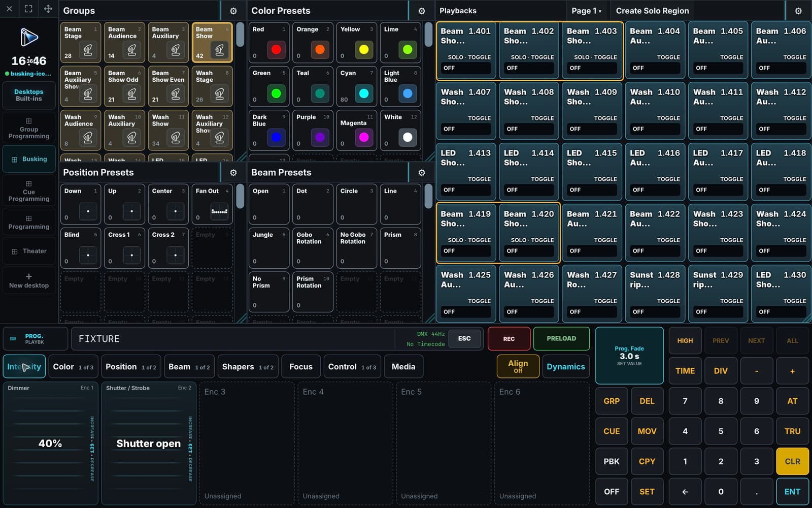Add a New desktop with plus icon
812x508 pixels.
pos(29,280)
